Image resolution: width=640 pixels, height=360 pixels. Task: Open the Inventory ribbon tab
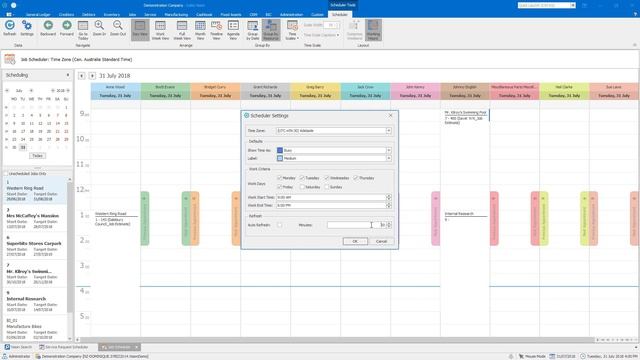(x=112, y=15)
